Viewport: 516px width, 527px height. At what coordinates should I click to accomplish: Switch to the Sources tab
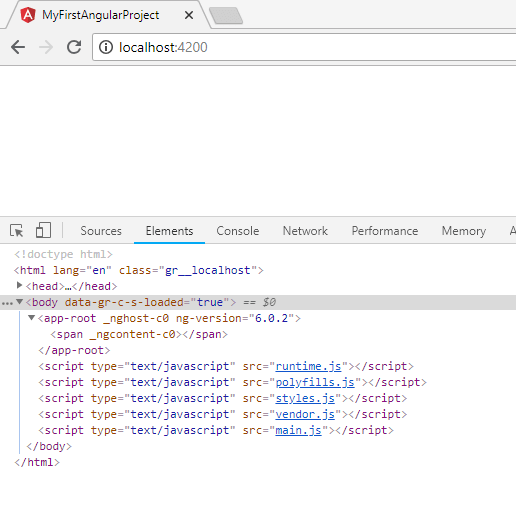coord(101,231)
